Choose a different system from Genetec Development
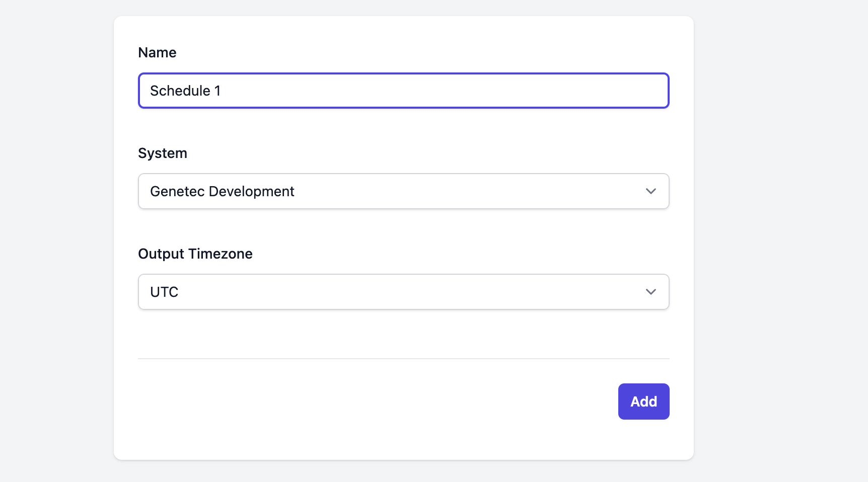 click(x=403, y=191)
